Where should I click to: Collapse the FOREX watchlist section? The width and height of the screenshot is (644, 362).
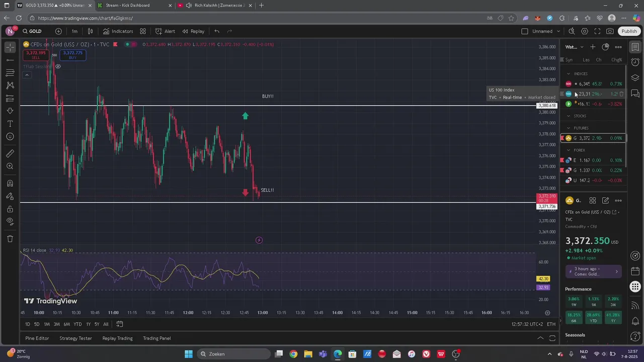(569, 150)
